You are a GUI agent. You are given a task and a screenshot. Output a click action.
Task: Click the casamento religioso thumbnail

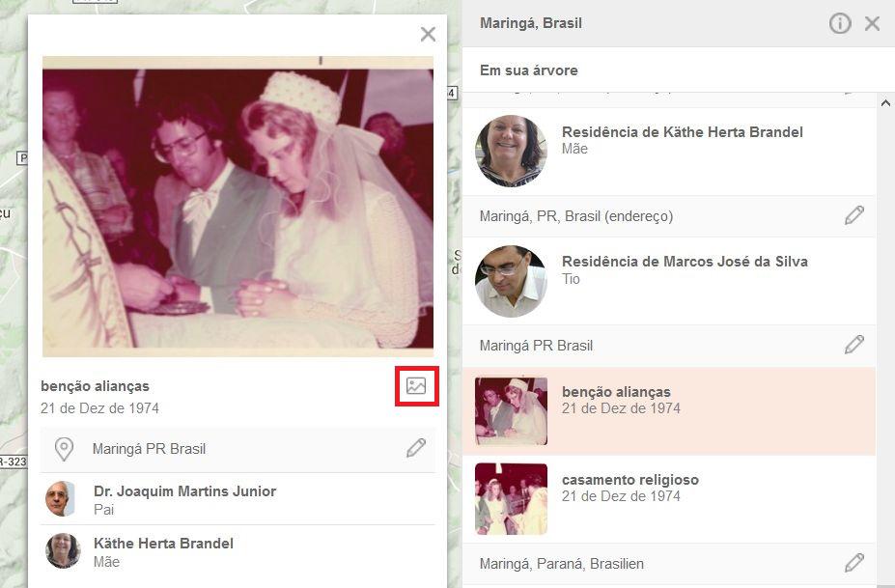coord(511,499)
